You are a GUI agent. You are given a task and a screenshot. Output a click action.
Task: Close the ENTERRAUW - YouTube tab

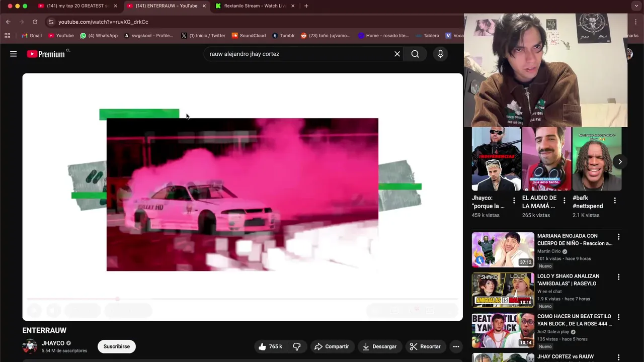204,6
